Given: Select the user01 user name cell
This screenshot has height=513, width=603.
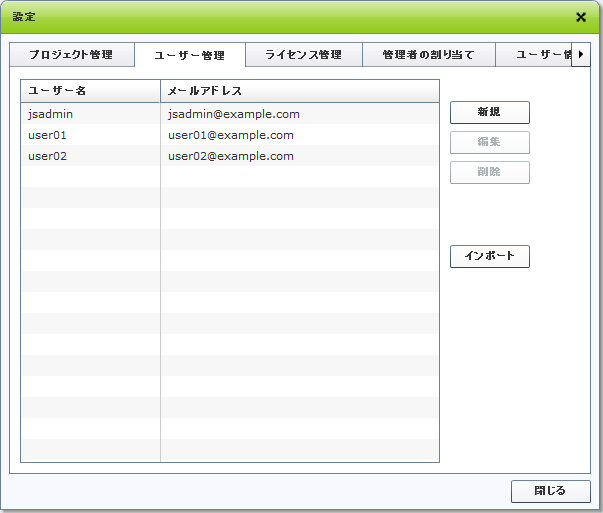Looking at the screenshot, I should pos(90,135).
